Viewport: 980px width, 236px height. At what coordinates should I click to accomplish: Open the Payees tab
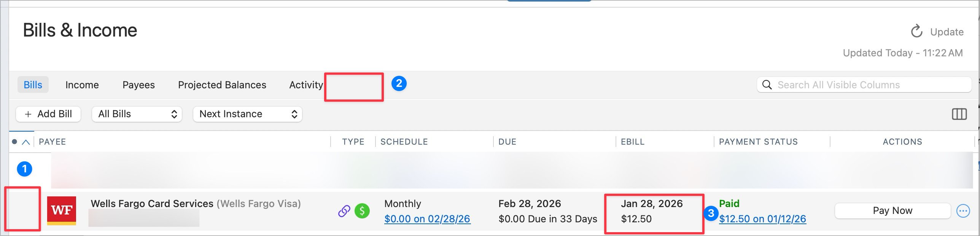point(138,85)
